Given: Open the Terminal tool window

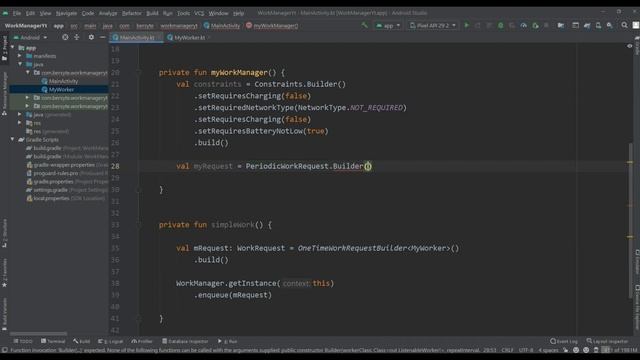Looking at the screenshot, I should pos(53,341).
